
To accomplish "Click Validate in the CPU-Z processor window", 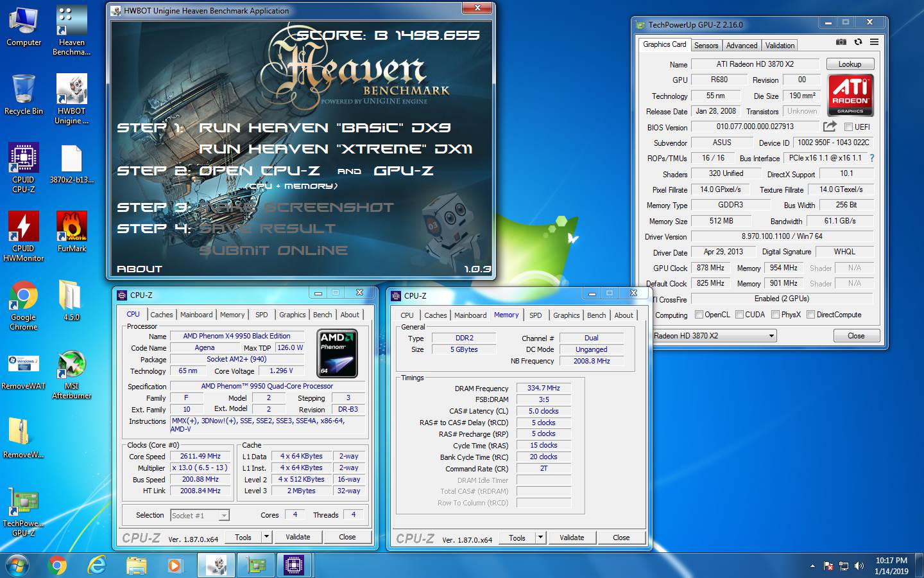I will point(298,537).
